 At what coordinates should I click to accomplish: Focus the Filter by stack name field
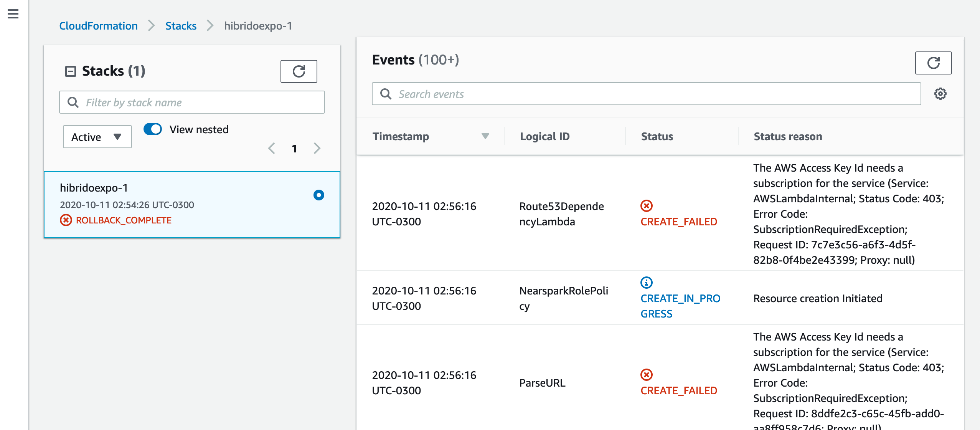192,102
